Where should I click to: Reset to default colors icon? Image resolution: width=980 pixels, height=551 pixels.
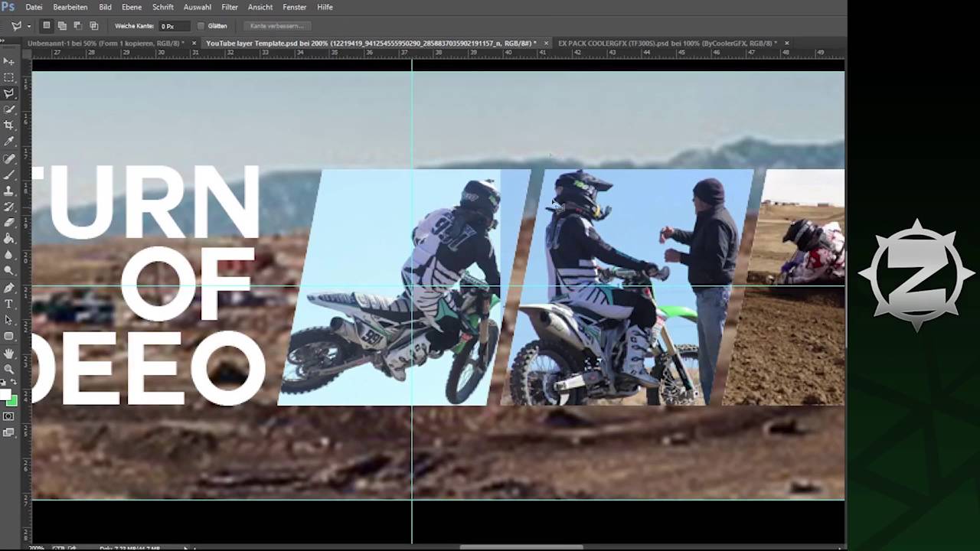(4, 383)
